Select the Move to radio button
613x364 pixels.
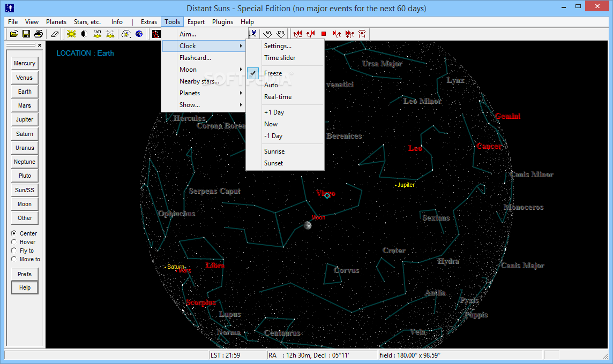(x=14, y=259)
